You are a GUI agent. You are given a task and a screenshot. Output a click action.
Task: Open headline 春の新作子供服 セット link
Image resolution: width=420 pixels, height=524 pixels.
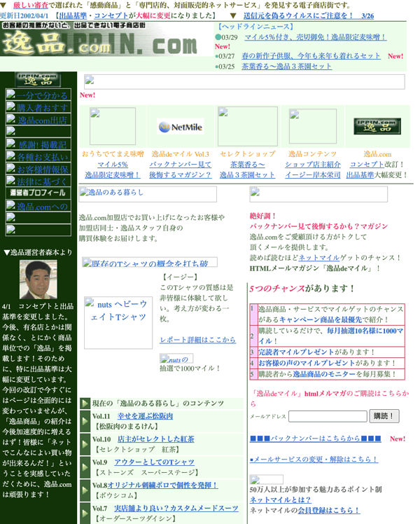(311, 56)
